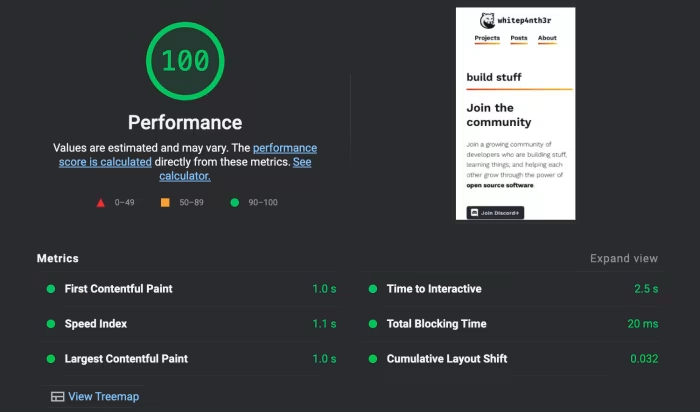Click the green dot beside Time to Interactive
Image resolution: width=700 pixels, height=412 pixels.
tap(373, 289)
